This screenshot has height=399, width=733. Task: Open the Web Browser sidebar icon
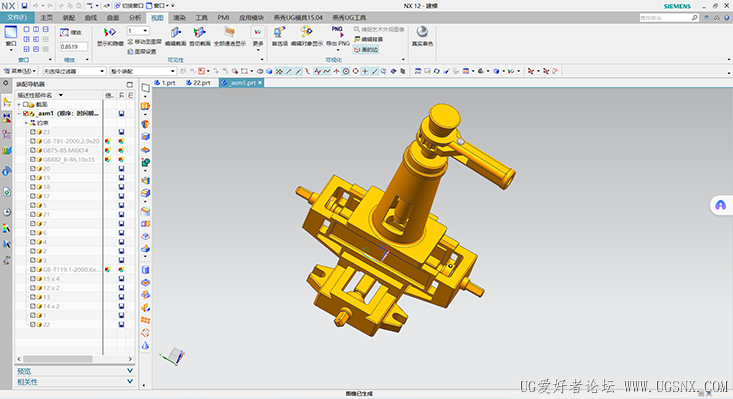[x=7, y=192]
